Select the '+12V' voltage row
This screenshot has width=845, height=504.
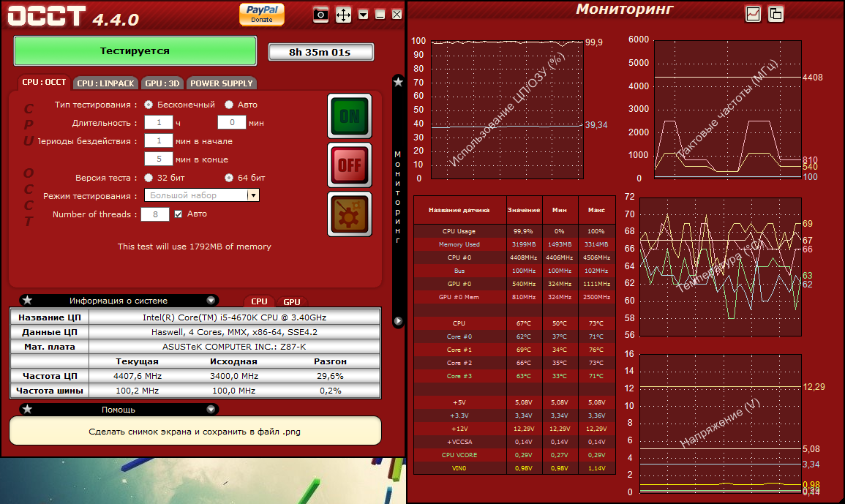coord(514,429)
